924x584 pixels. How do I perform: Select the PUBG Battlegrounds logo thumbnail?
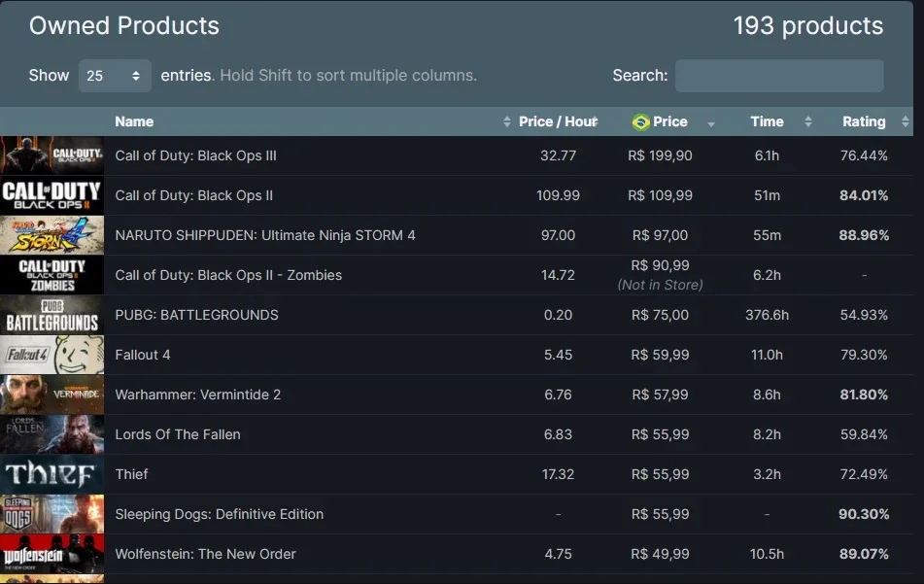(x=51, y=315)
